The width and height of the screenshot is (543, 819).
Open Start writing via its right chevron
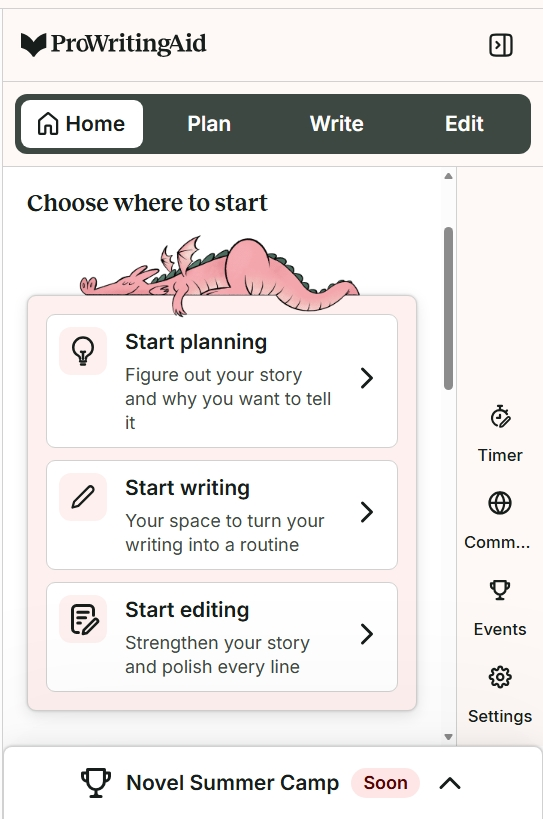(x=367, y=512)
